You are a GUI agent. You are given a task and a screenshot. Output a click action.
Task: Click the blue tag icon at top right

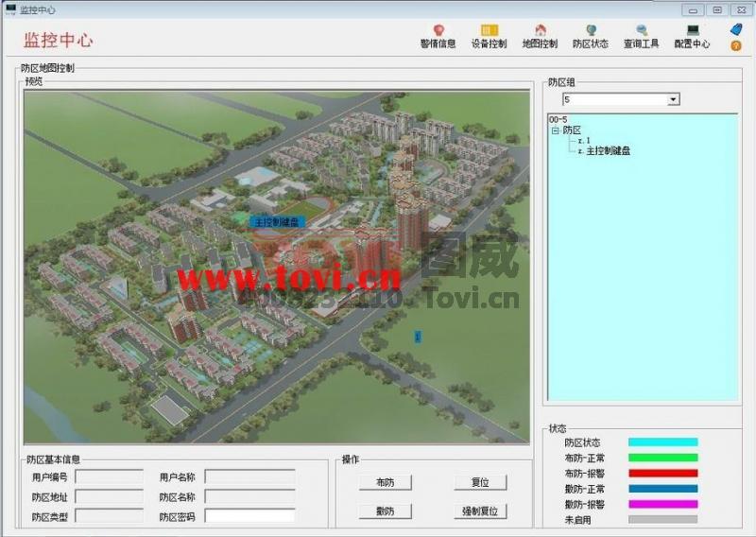click(x=736, y=29)
